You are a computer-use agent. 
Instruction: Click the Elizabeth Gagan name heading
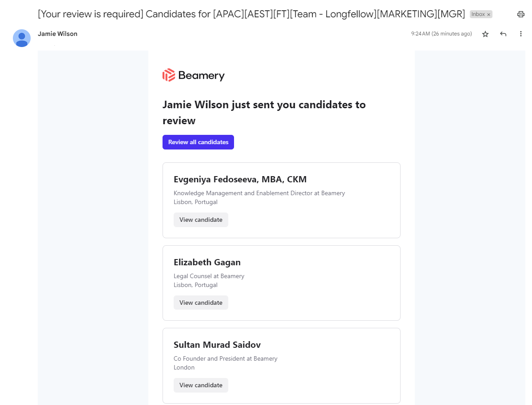pyautogui.click(x=207, y=262)
